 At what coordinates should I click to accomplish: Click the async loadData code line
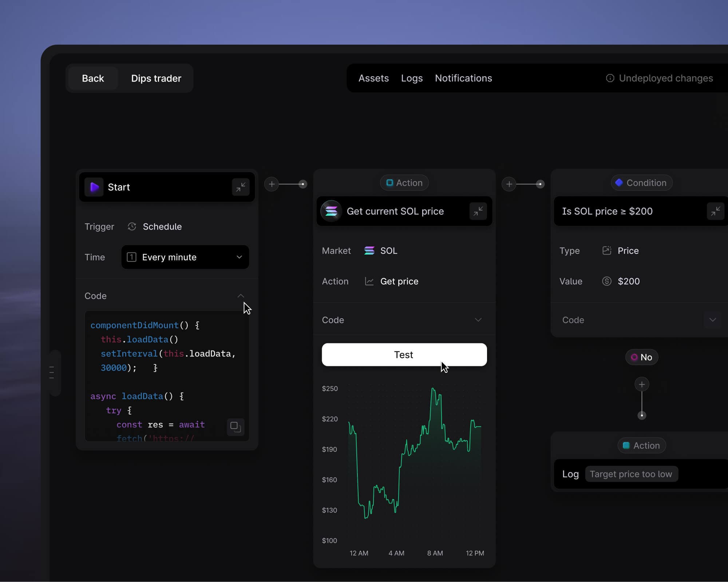pyautogui.click(x=137, y=396)
